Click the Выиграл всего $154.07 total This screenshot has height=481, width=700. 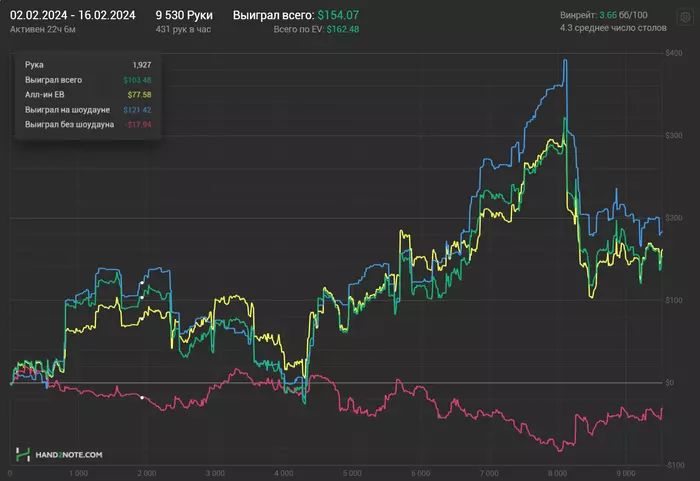click(x=295, y=15)
